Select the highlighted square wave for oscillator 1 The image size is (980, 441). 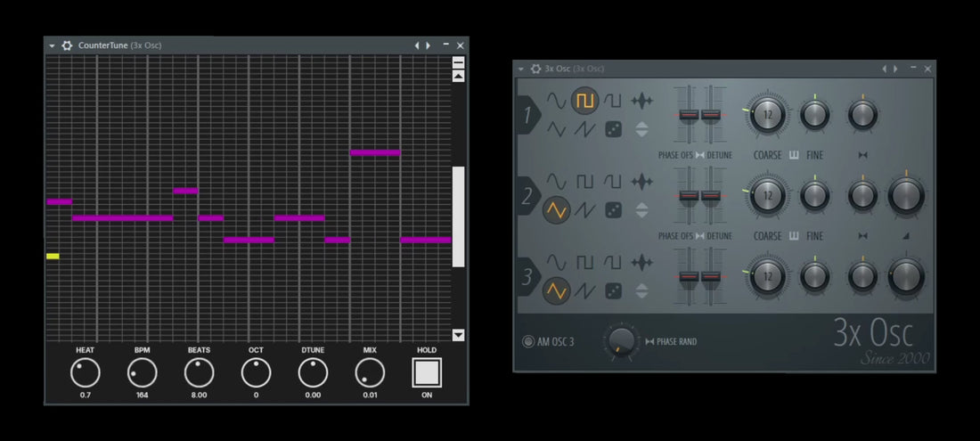tap(585, 101)
